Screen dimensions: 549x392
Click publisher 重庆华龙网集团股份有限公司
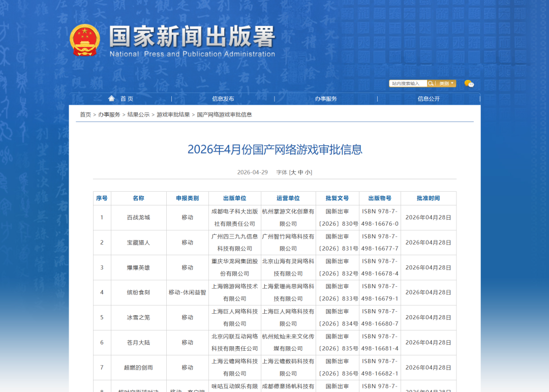(x=234, y=267)
